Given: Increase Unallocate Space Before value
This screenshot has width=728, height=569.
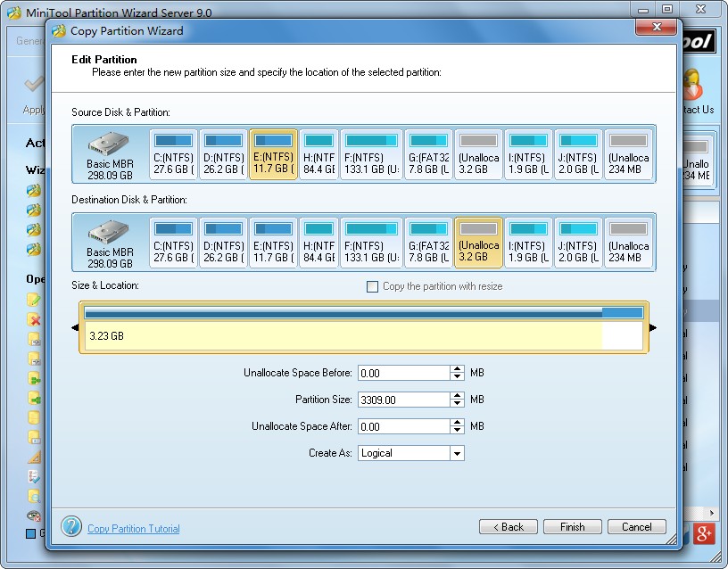Looking at the screenshot, I should [458, 369].
